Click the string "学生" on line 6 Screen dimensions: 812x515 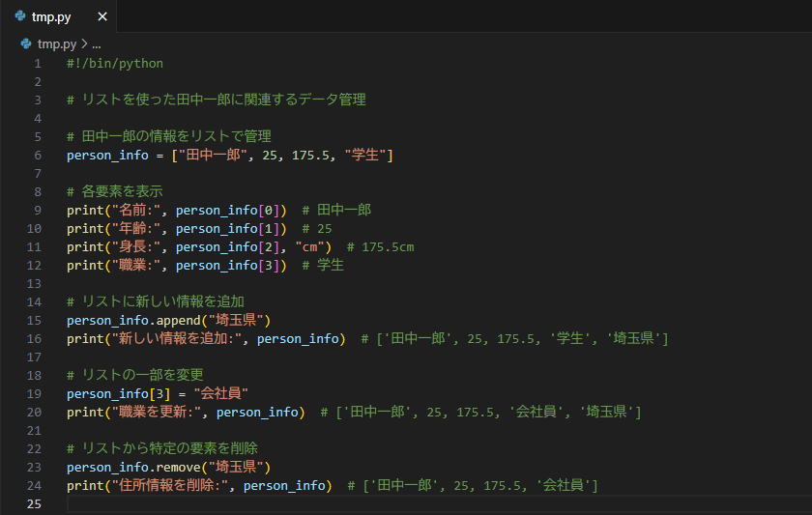(x=365, y=155)
